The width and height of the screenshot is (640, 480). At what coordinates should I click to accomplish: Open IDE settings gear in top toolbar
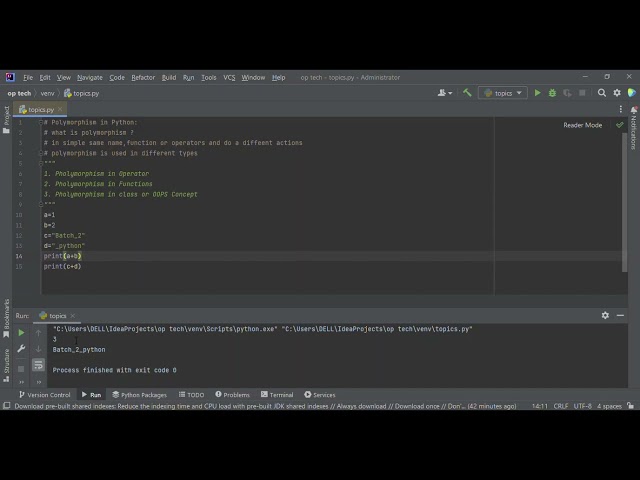617,93
